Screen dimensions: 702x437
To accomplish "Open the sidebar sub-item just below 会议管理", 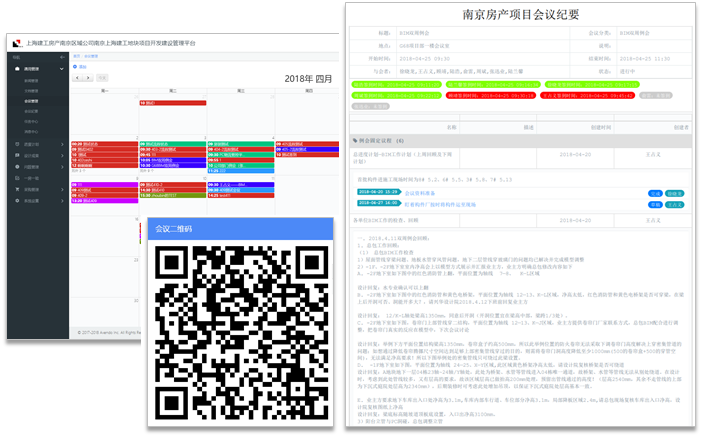I will (x=31, y=111).
